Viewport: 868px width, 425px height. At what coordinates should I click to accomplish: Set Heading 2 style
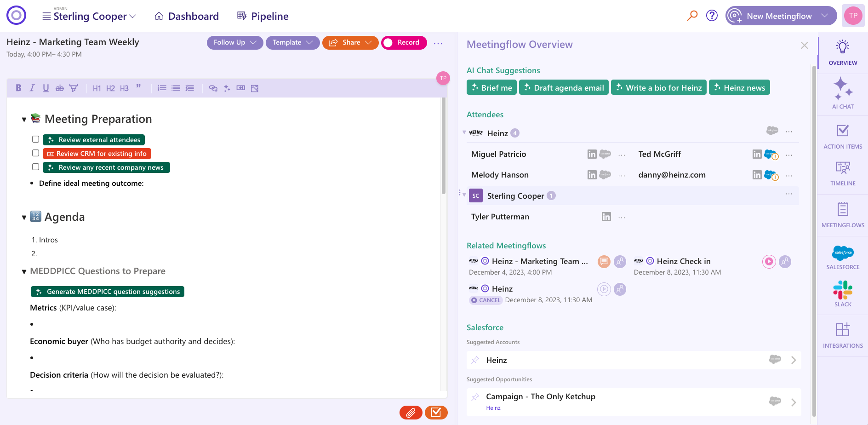110,88
